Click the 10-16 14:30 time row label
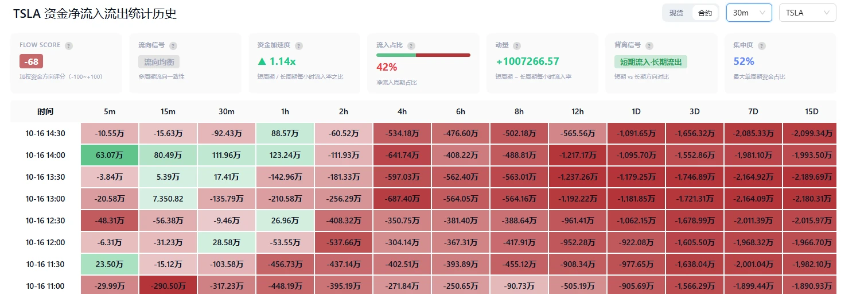The image size is (868, 294). pyautogui.click(x=45, y=133)
